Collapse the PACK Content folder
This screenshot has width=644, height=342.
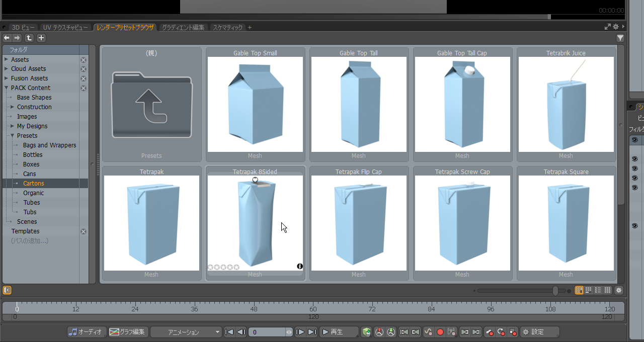pyautogui.click(x=6, y=88)
